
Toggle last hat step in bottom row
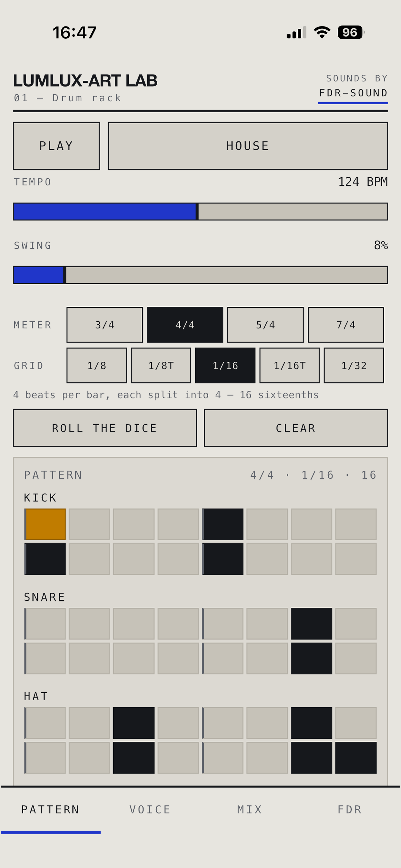click(356, 758)
